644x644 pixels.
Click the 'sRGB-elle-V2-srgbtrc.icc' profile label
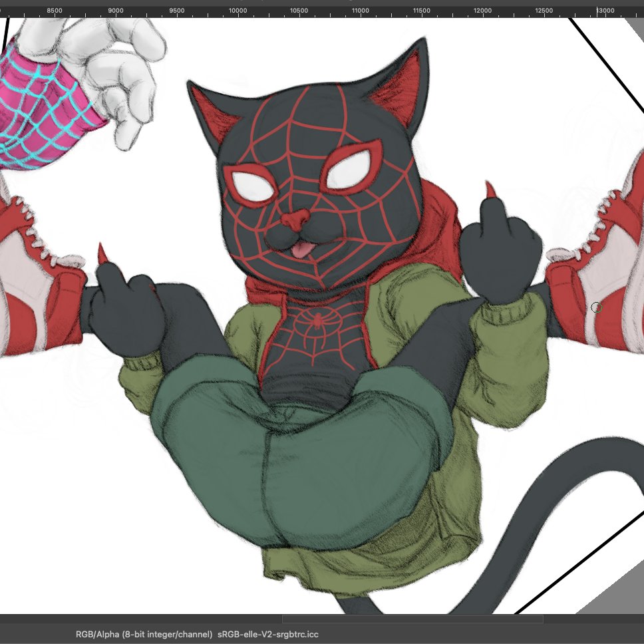click(268, 634)
